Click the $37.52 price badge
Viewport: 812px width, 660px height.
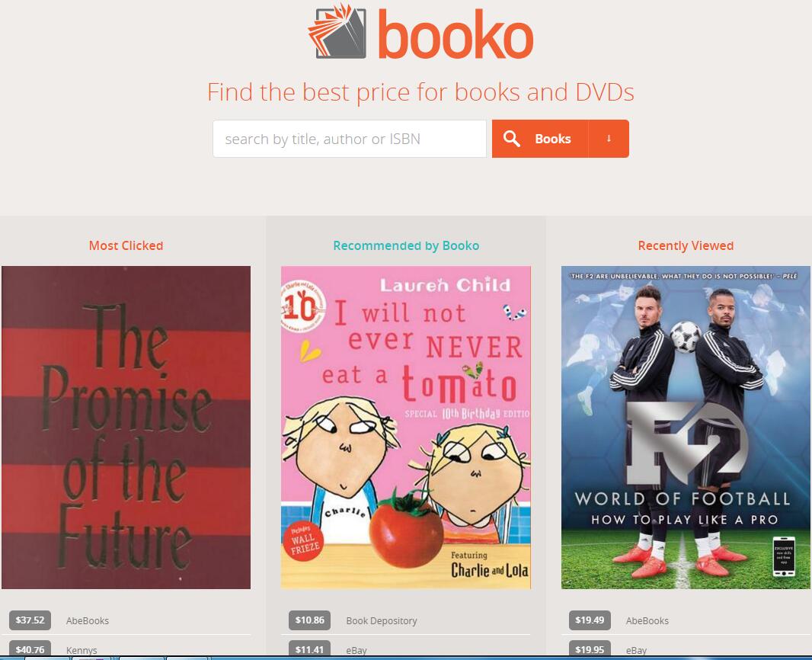pyautogui.click(x=30, y=620)
